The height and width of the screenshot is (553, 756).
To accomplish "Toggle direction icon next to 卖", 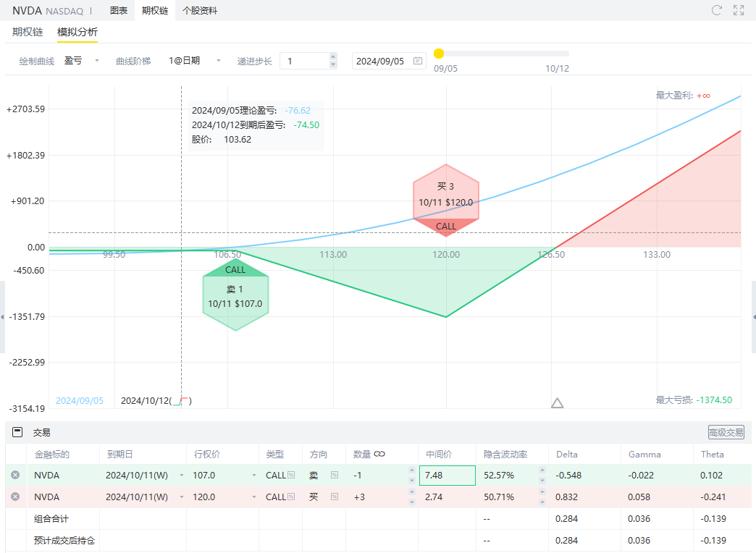I will (335, 475).
